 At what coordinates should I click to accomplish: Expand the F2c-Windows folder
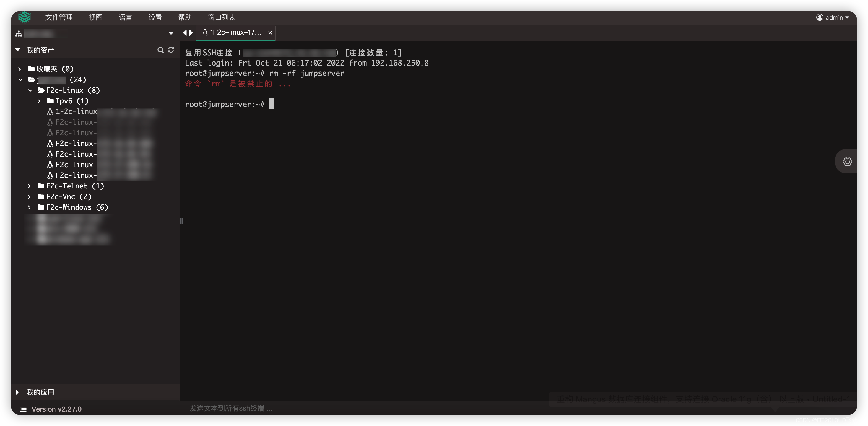(29, 207)
